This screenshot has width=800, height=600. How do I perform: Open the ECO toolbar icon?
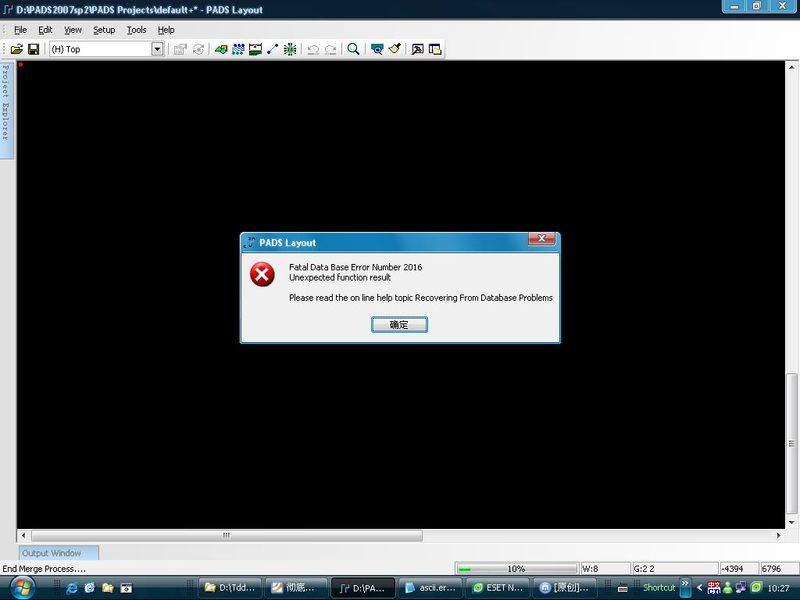[272, 49]
